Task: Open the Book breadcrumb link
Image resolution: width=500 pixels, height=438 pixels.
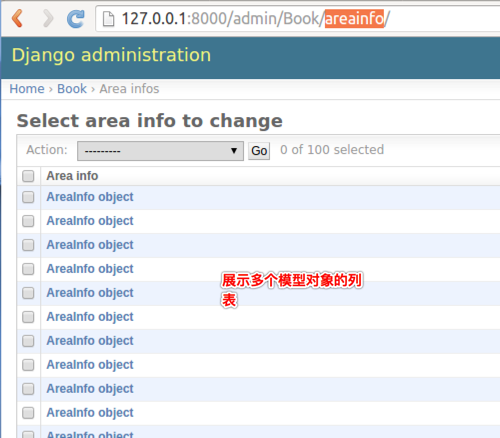Action: [72, 89]
